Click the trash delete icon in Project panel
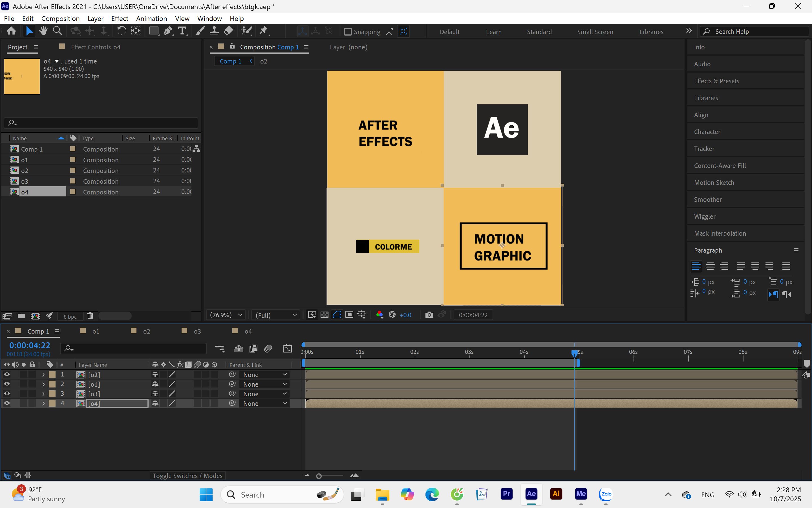Viewport: 812px width, 508px height. pyautogui.click(x=90, y=316)
